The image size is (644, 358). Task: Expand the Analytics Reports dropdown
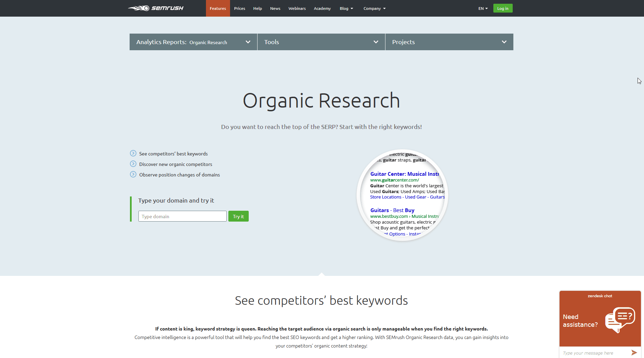tap(248, 42)
